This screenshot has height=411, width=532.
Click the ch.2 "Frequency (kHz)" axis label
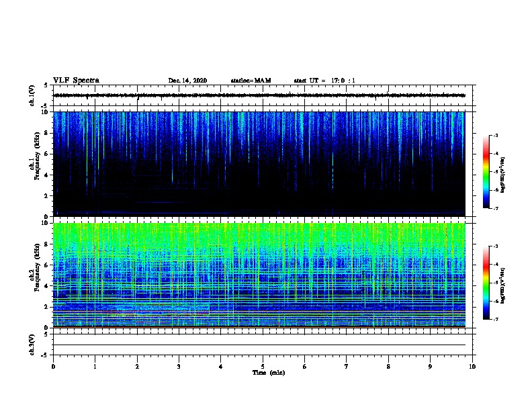[37, 267]
